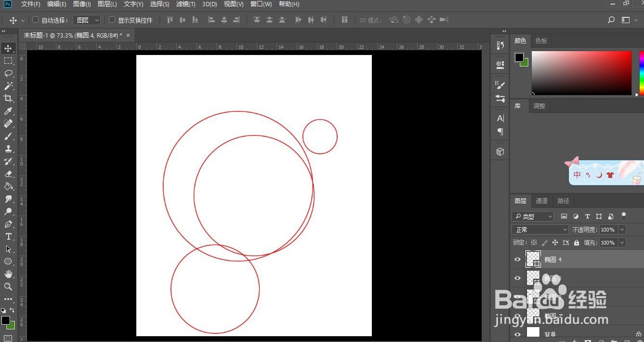
Task: Select the Crop tool
Action: point(8,98)
